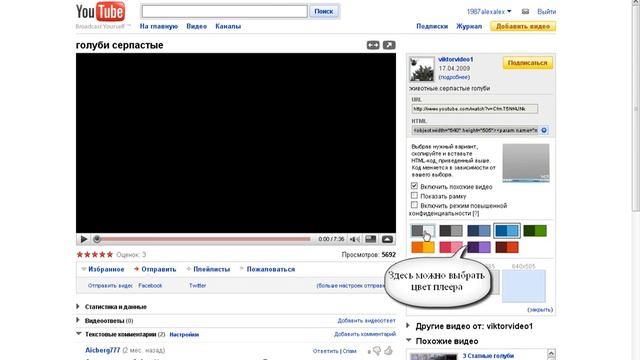Click thumbs up on Aicberg777 comment
The height and width of the screenshot is (360, 640).
pos(388,350)
